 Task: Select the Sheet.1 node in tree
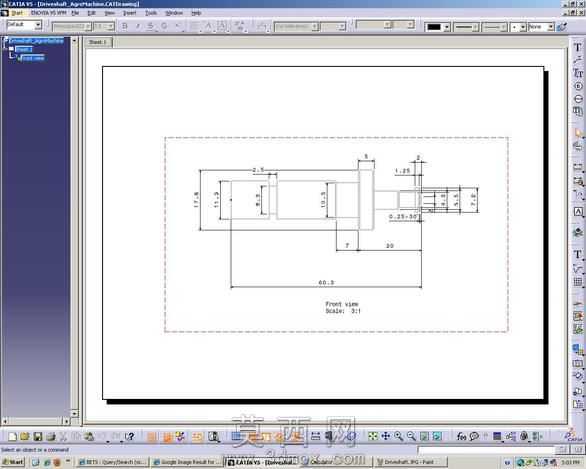[24, 49]
